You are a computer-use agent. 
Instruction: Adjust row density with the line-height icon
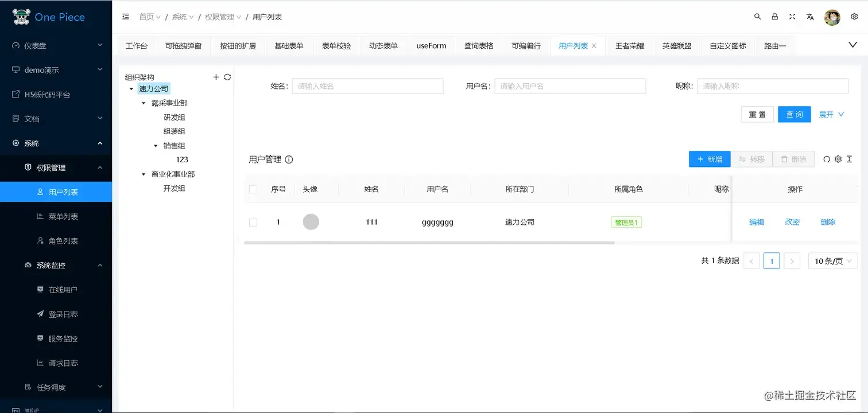tap(850, 159)
